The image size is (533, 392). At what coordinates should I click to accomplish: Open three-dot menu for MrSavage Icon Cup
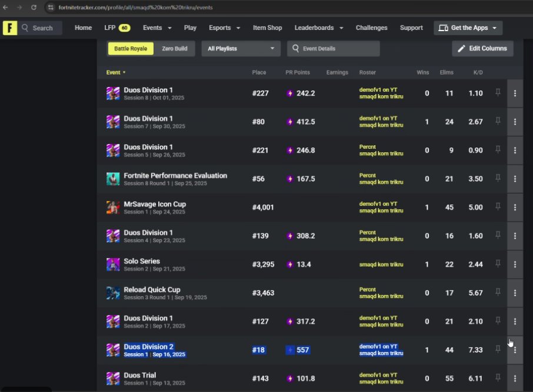coord(515,207)
